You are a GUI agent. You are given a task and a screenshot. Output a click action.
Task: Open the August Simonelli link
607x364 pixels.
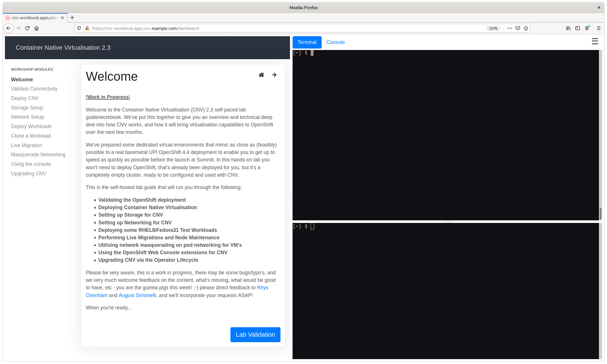[137, 295]
